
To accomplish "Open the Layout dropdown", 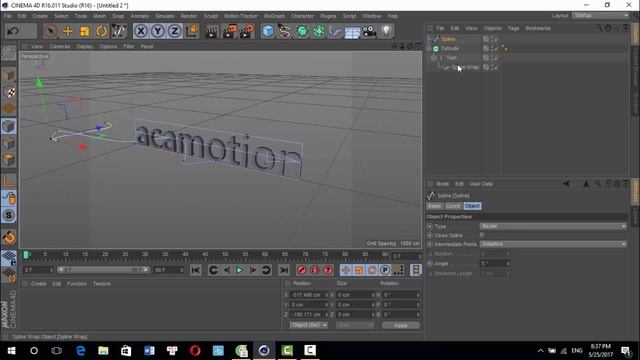I will pyautogui.click(x=600, y=16).
